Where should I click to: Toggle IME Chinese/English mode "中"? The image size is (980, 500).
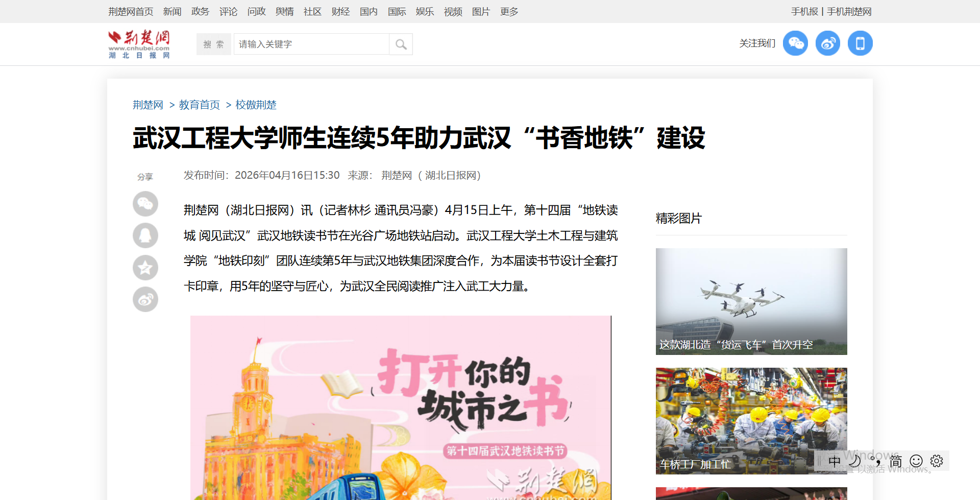click(x=835, y=461)
